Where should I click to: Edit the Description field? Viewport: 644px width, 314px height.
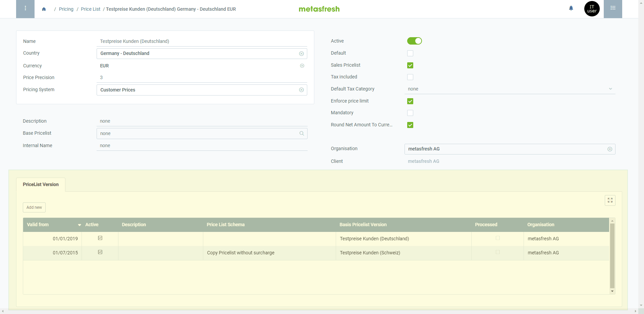202,121
